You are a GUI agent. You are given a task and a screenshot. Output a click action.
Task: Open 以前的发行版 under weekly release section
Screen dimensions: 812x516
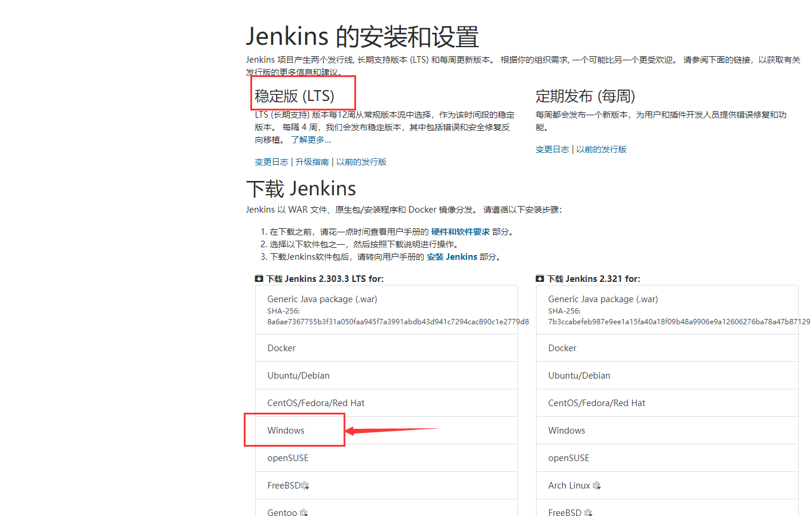(602, 149)
